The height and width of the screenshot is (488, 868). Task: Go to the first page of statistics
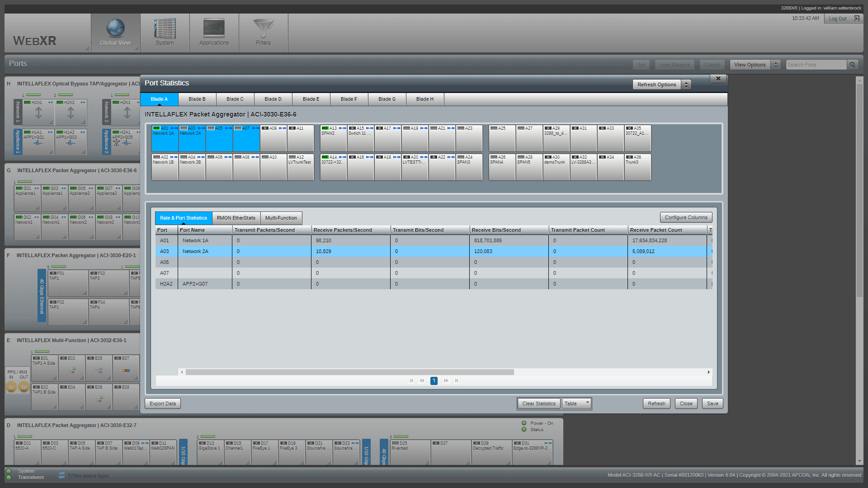pyautogui.click(x=411, y=381)
